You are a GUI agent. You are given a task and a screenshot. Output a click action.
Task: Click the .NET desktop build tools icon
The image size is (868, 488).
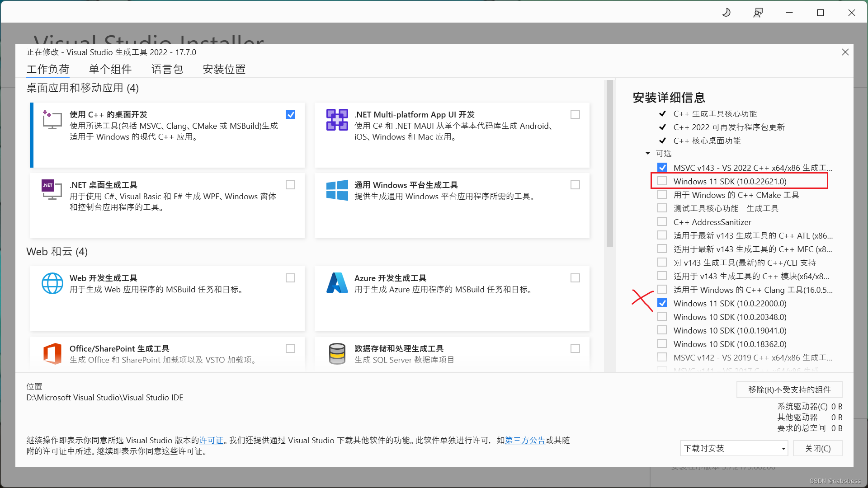coord(52,190)
